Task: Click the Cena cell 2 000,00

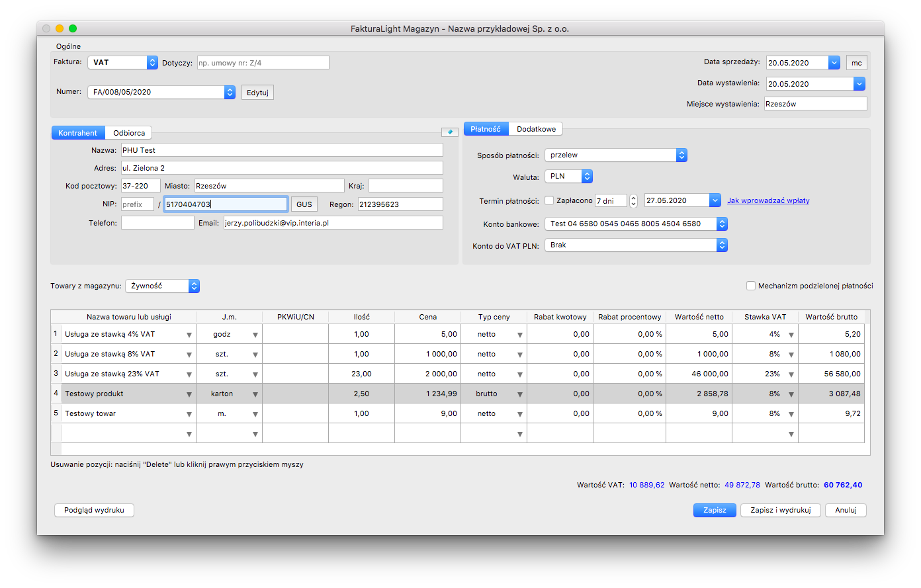Action: click(x=427, y=374)
